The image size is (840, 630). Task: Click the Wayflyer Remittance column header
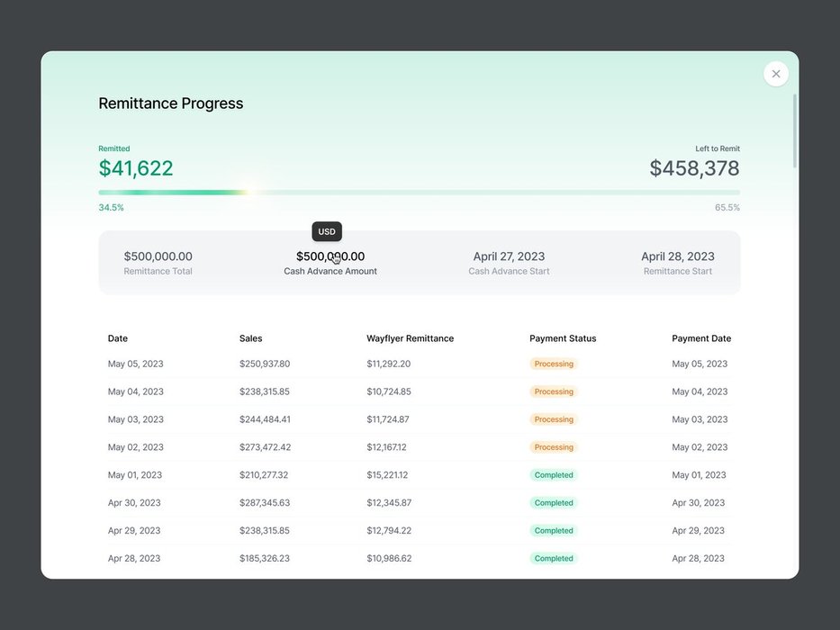(410, 338)
